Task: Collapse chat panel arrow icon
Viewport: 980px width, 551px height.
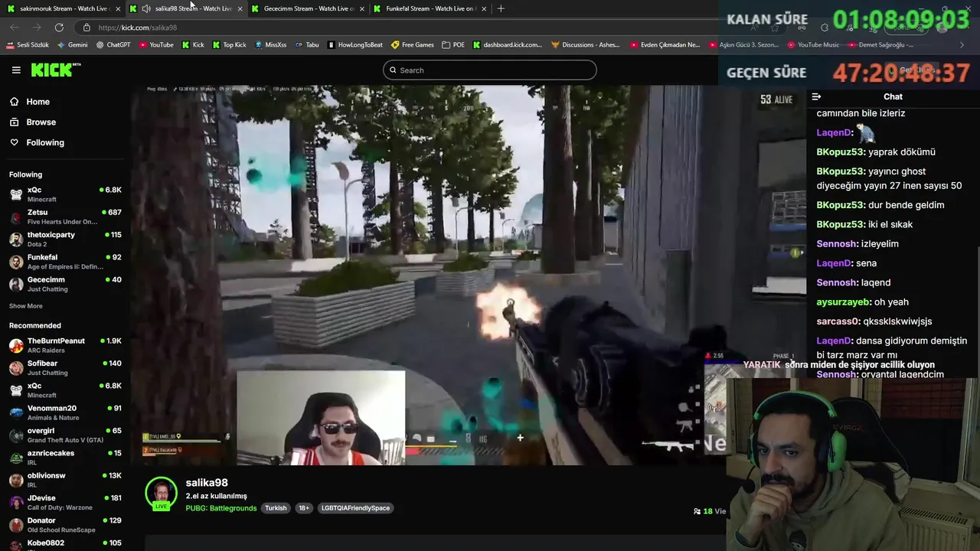Action: coord(816,96)
